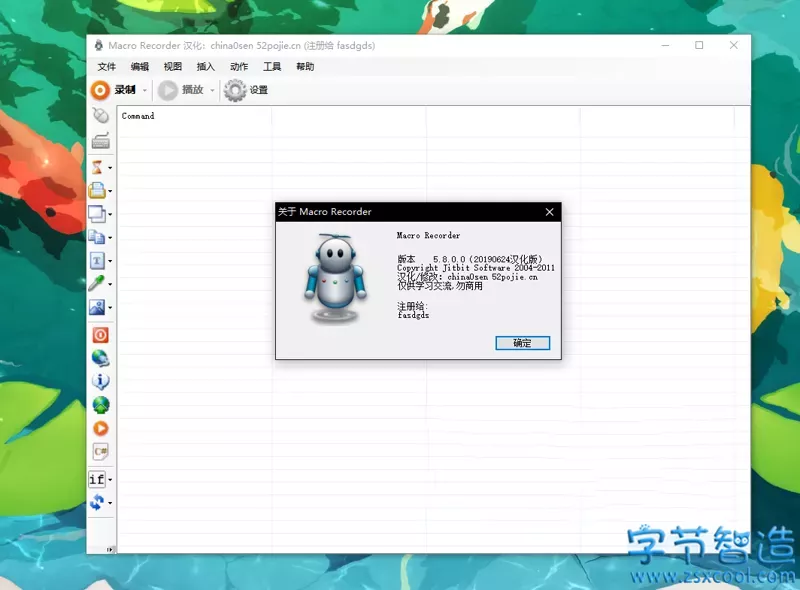
Task: Click the Command column header
Action: [x=138, y=116]
